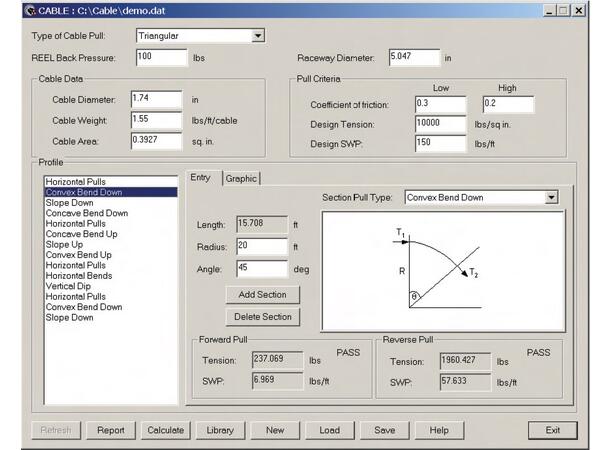This screenshot has width=610, height=450.
Task: Select Concave Bend Down in profile list
Action: coord(111,213)
